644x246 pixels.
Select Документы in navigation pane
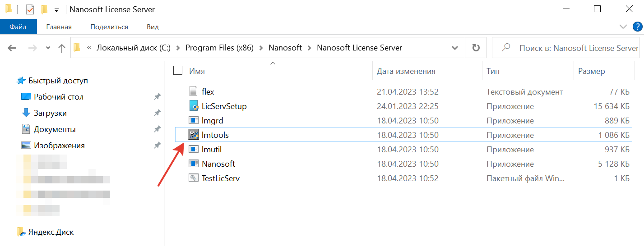(55, 129)
